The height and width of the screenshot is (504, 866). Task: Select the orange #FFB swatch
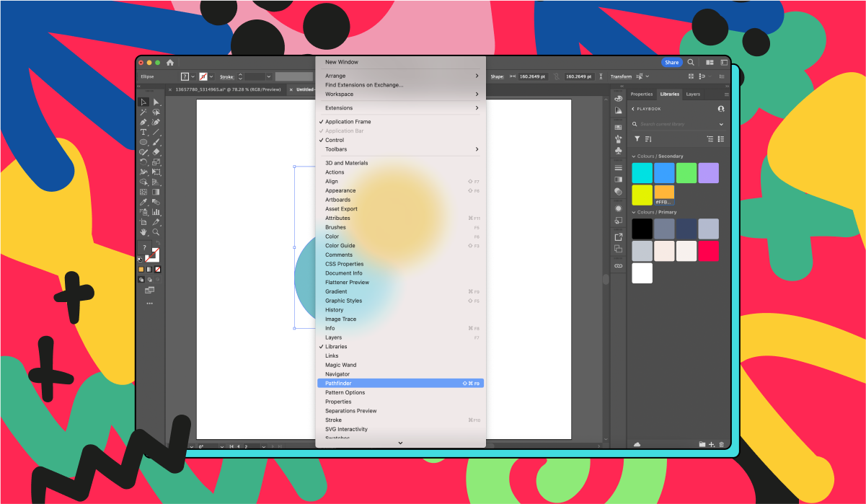[664, 193]
